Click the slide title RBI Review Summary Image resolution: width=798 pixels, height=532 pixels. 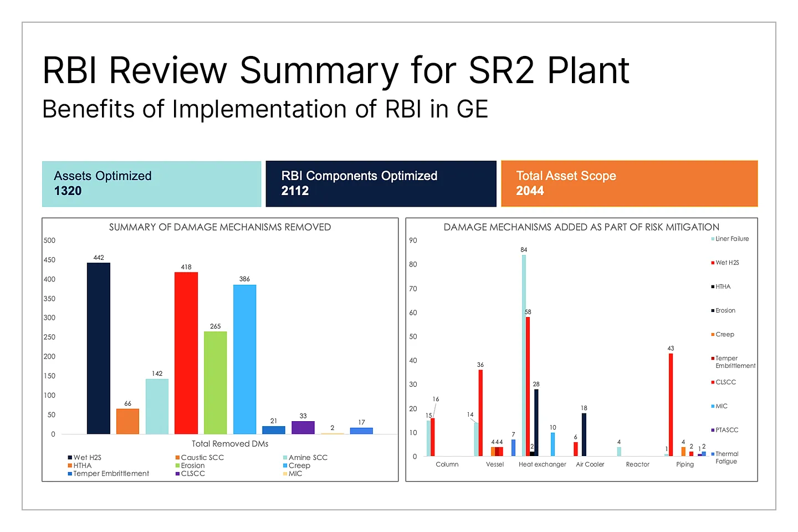point(335,70)
